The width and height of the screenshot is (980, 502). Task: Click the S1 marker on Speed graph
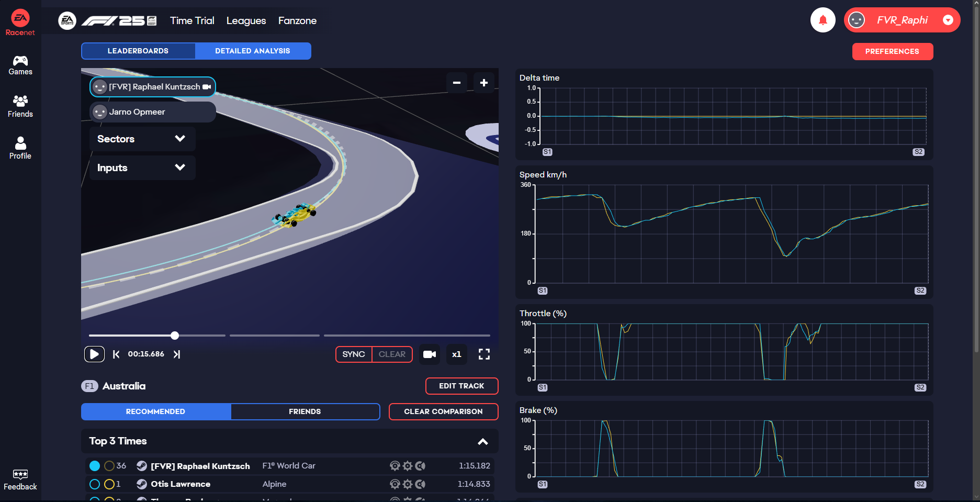point(543,291)
